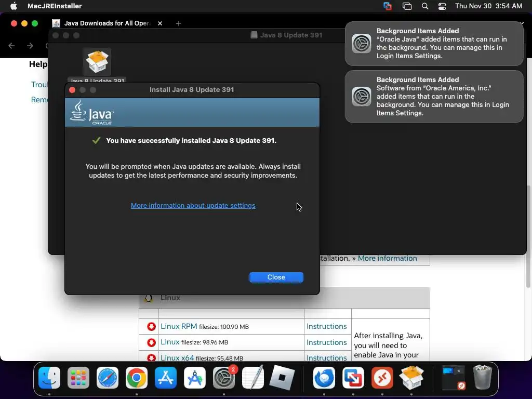Open the MacJREInstaller menu
This screenshot has height=399, width=532.
55,6
